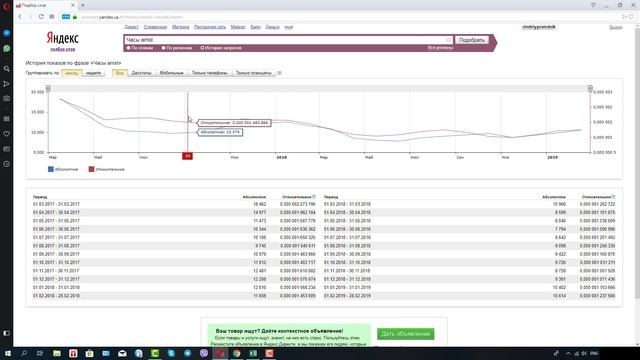Click the red date marker on the chart axis

point(187,156)
